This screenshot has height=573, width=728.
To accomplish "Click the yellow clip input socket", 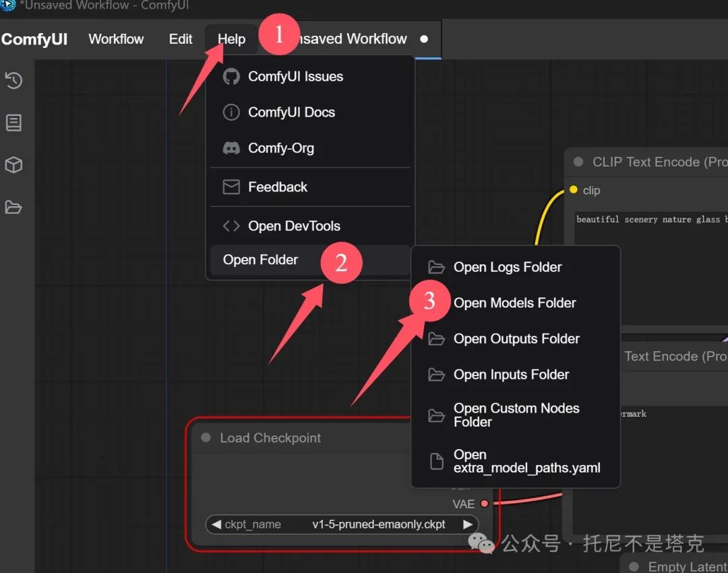I will 574,189.
